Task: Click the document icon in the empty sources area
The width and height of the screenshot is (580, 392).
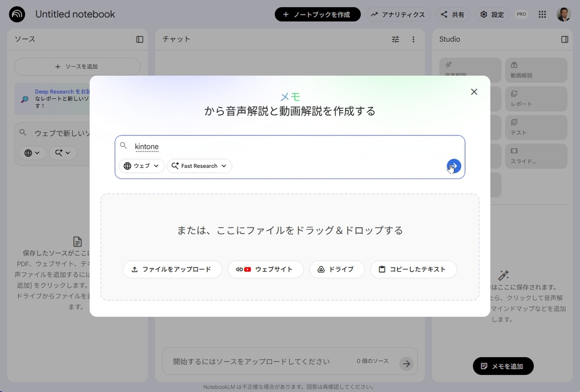Action: coord(77,241)
